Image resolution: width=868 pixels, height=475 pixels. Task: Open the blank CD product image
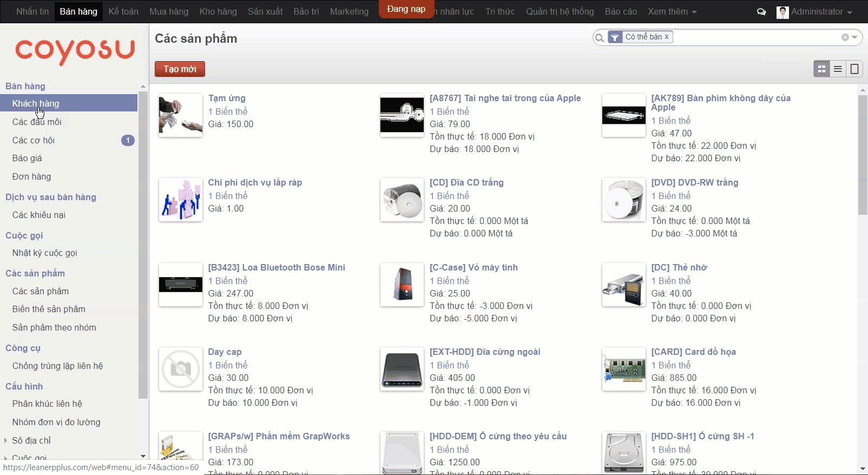click(x=402, y=200)
